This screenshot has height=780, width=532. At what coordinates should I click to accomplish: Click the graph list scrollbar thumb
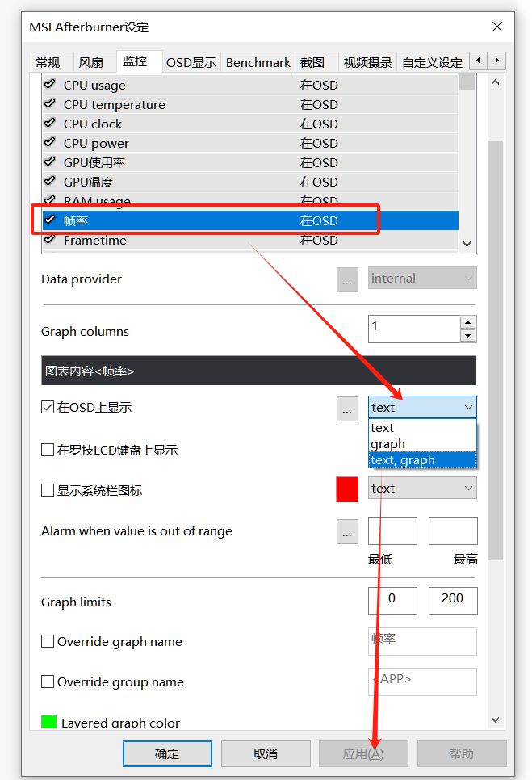[467, 82]
